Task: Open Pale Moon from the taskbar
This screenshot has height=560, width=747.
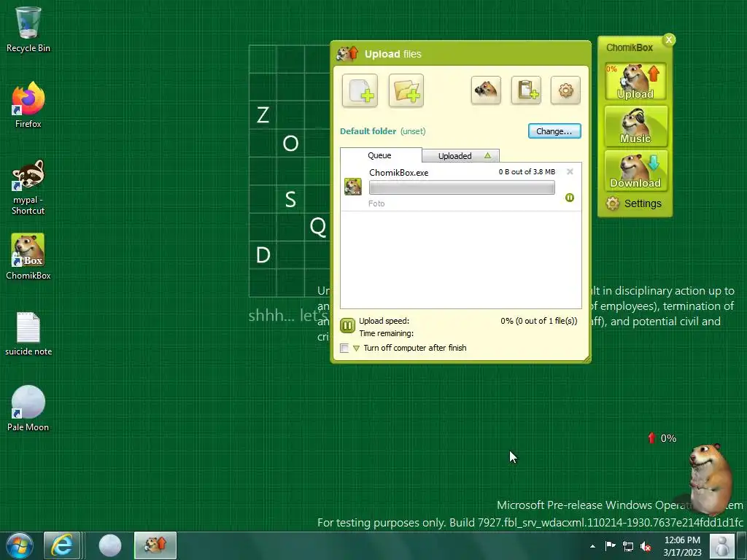Action: pyautogui.click(x=110, y=545)
